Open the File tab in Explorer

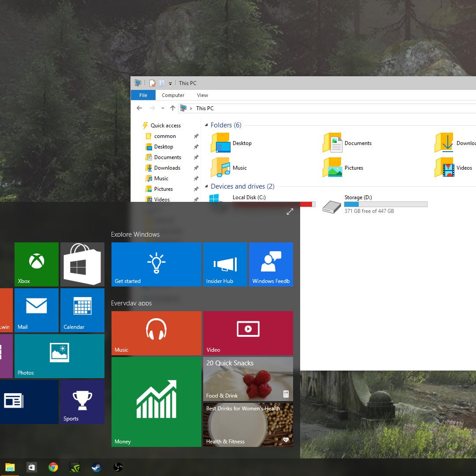point(143,95)
